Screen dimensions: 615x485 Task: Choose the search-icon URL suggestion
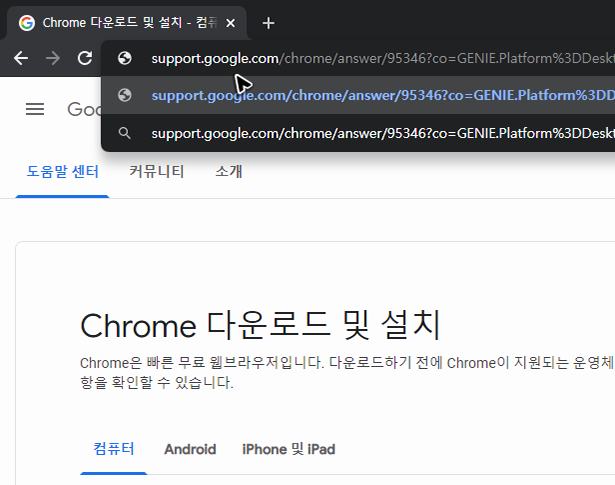(x=358, y=133)
